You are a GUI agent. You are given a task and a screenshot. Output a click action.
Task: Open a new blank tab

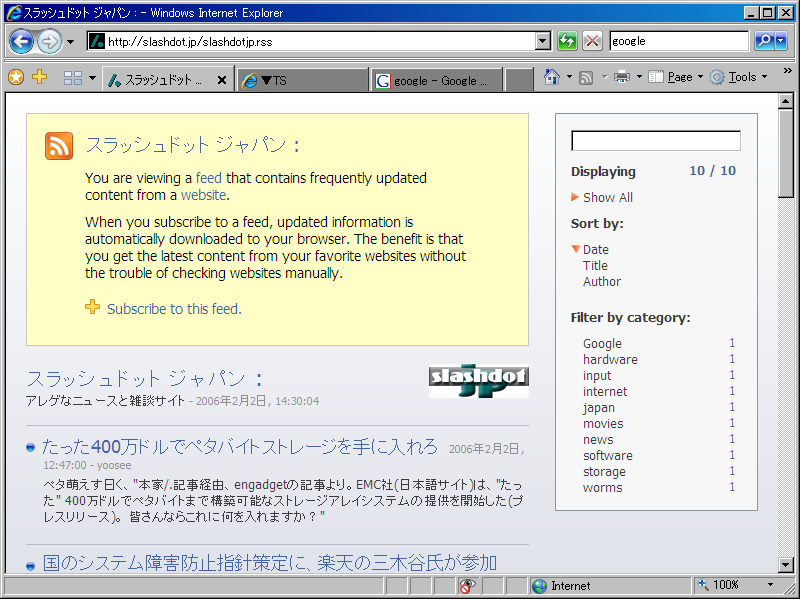tap(519, 80)
